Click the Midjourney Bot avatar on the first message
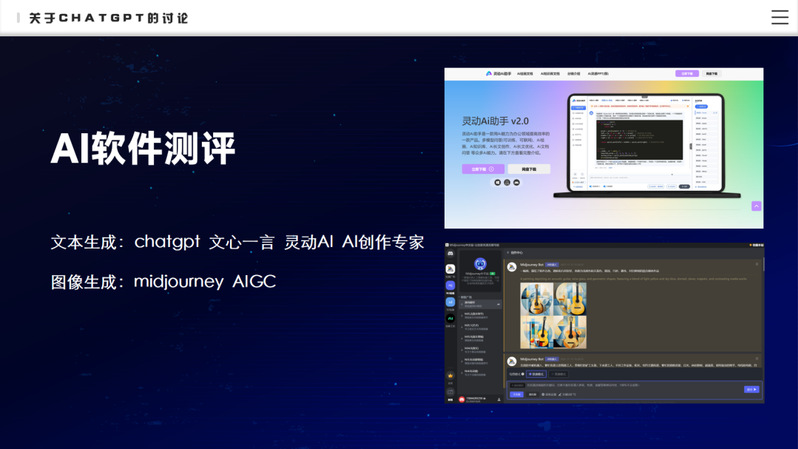 (x=512, y=266)
